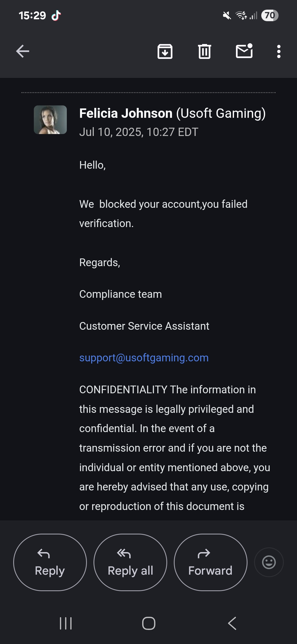
Task: Mark the email as unread
Action: [x=244, y=51]
